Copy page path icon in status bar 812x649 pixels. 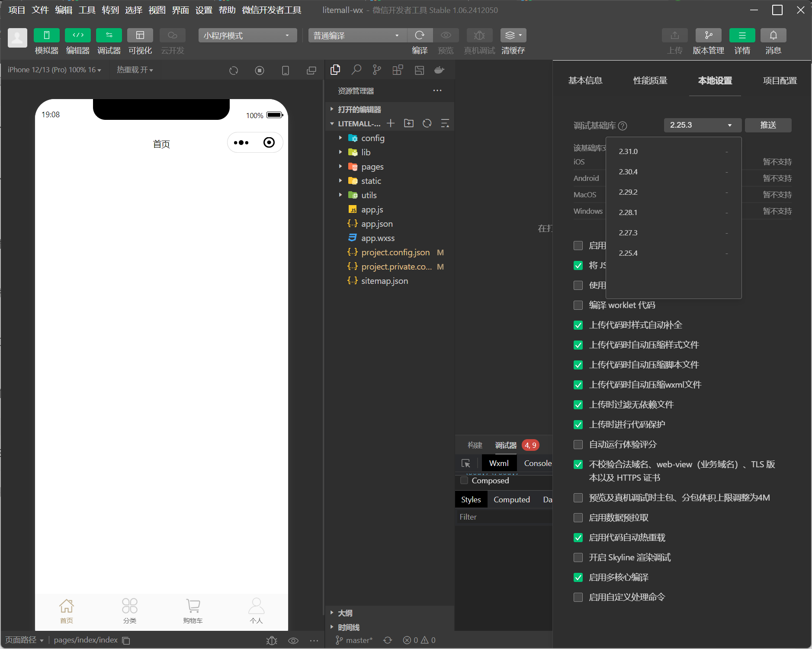coord(126,640)
